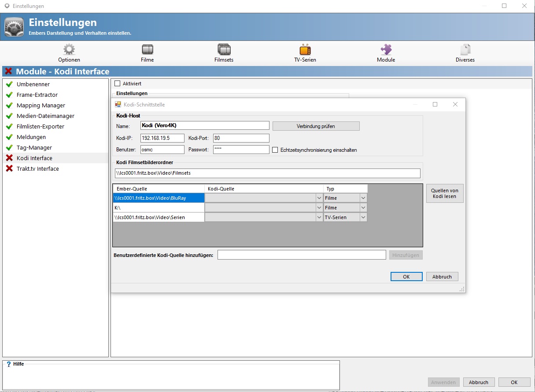The image size is (535, 392).
Task: Click the green checkmark beside Mapping Manager
Action: (x=9, y=105)
